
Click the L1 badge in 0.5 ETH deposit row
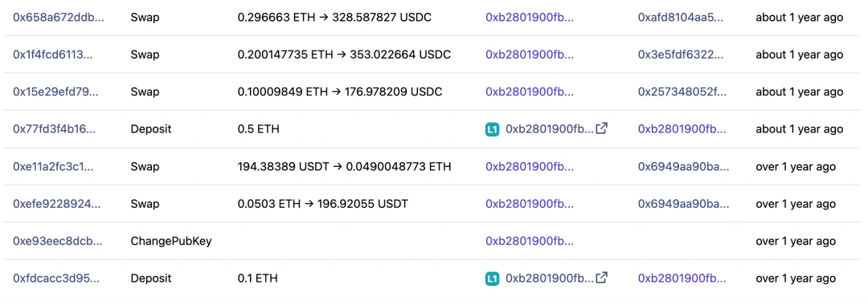(x=492, y=129)
